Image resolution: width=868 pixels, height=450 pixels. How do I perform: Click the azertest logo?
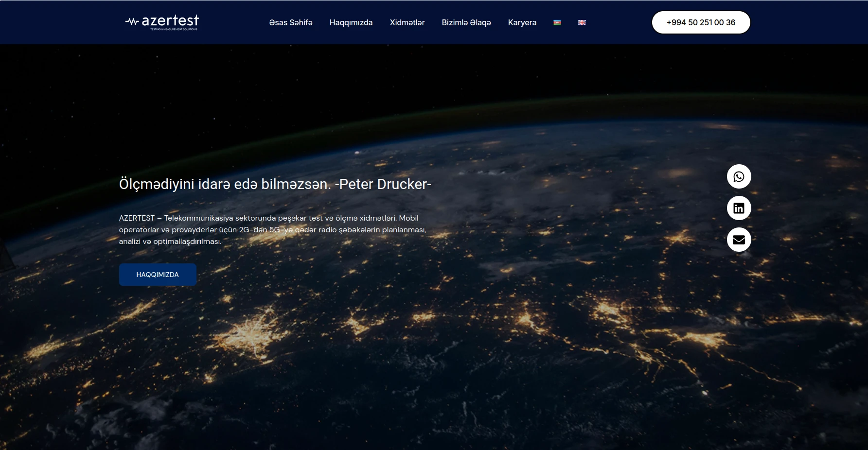pos(162,22)
